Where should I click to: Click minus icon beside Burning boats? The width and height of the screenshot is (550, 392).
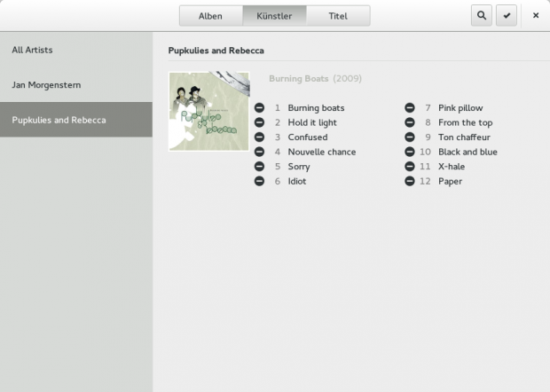[x=259, y=108]
